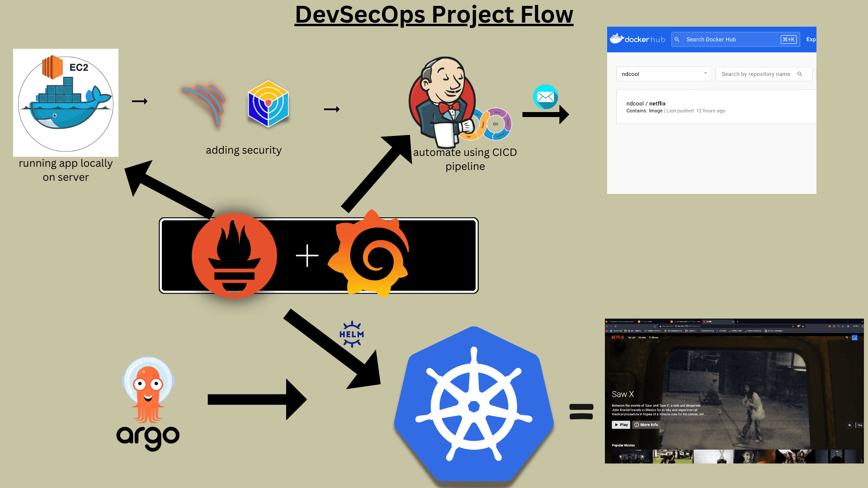This screenshot has height=488, width=868.
Task: Click the Search Docker Hub field
Action: (736, 39)
